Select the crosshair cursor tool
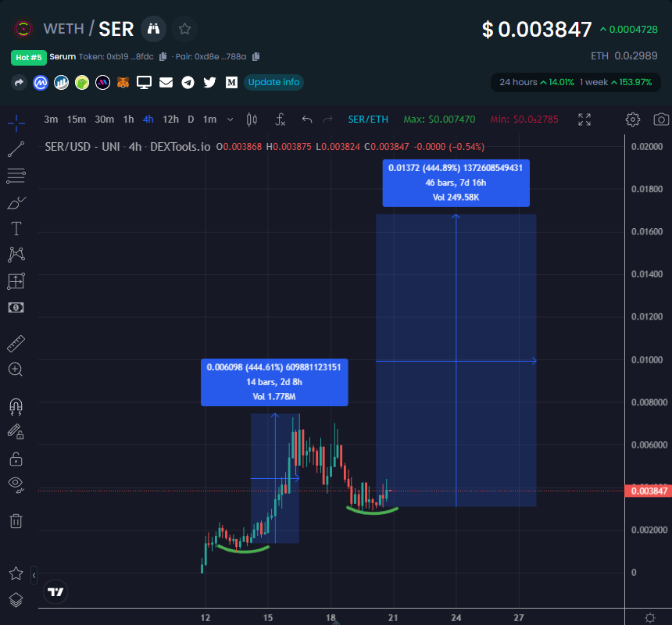Image resolution: width=672 pixels, height=625 pixels. [x=16, y=121]
